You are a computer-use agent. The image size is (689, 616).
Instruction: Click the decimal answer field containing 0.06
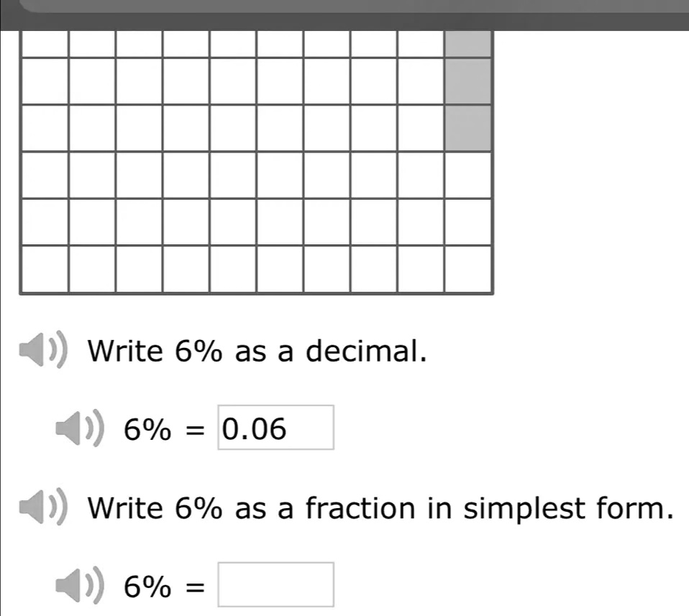[x=276, y=428]
